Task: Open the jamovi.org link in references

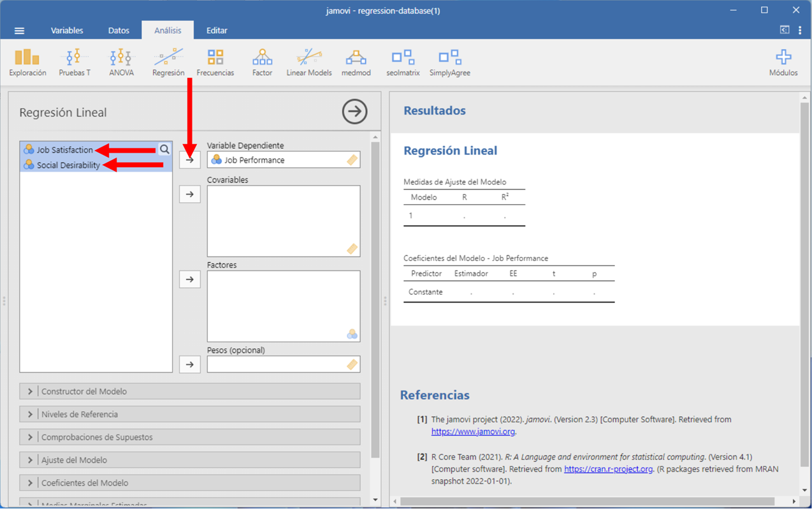Action: coord(473,432)
